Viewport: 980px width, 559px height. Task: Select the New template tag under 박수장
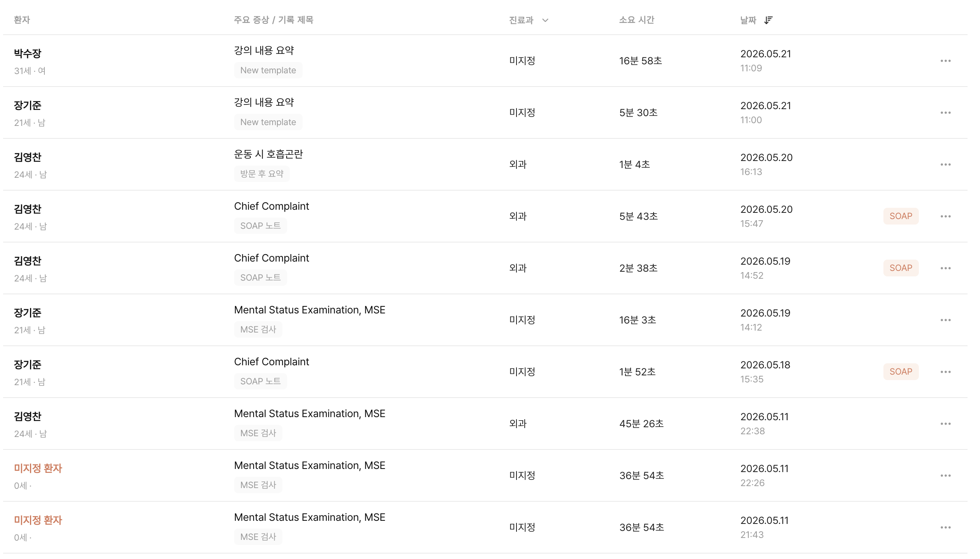[x=268, y=70]
